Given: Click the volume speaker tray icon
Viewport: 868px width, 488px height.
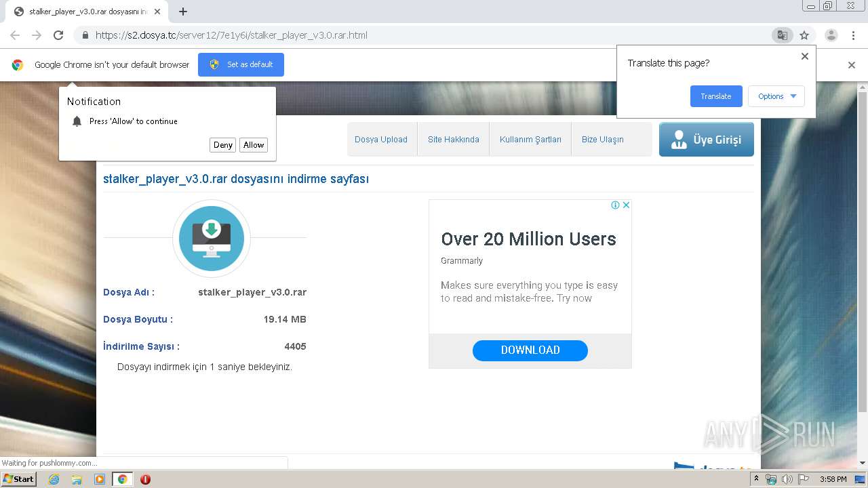Looking at the screenshot, I should (787, 479).
